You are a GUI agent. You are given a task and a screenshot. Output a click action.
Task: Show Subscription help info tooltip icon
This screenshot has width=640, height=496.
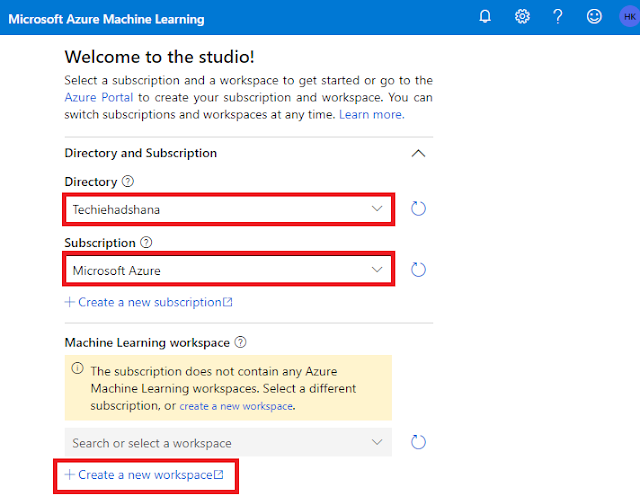(146, 242)
